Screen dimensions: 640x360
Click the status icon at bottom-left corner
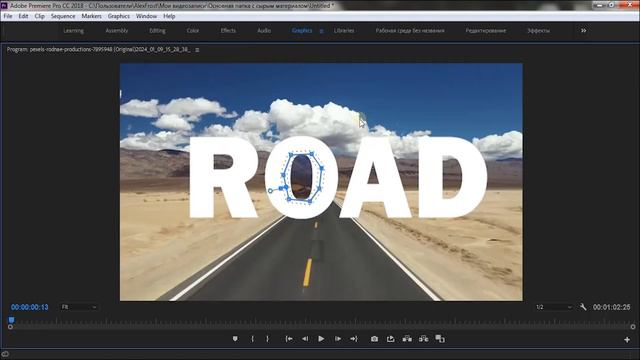(5, 354)
